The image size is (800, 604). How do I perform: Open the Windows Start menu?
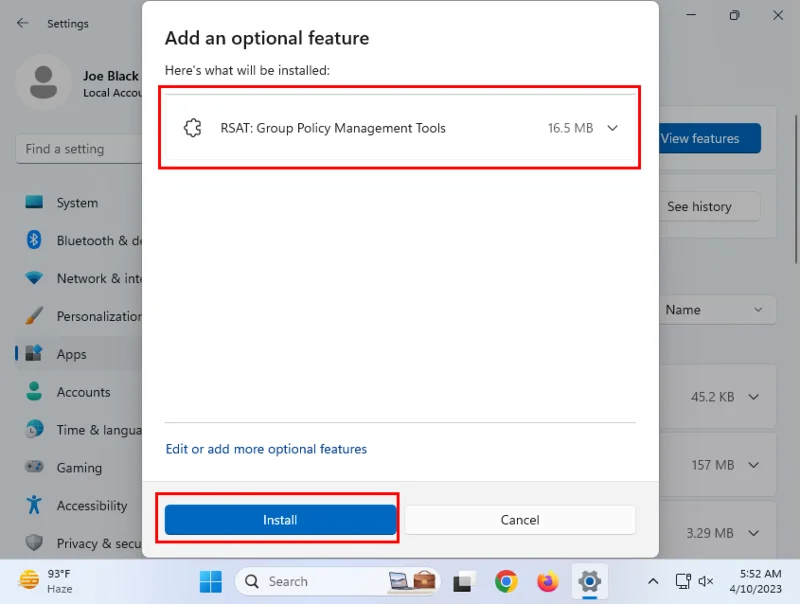(211, 582)
